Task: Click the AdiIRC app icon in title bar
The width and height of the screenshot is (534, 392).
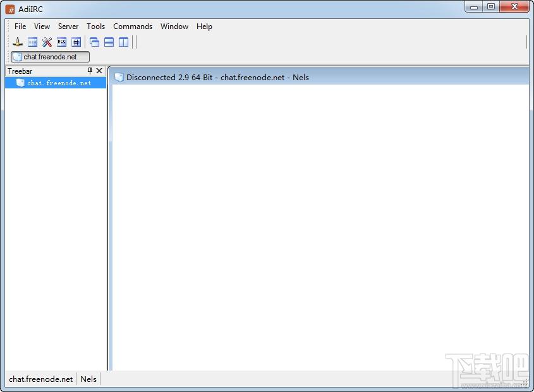Action: (x=10, y=9)
